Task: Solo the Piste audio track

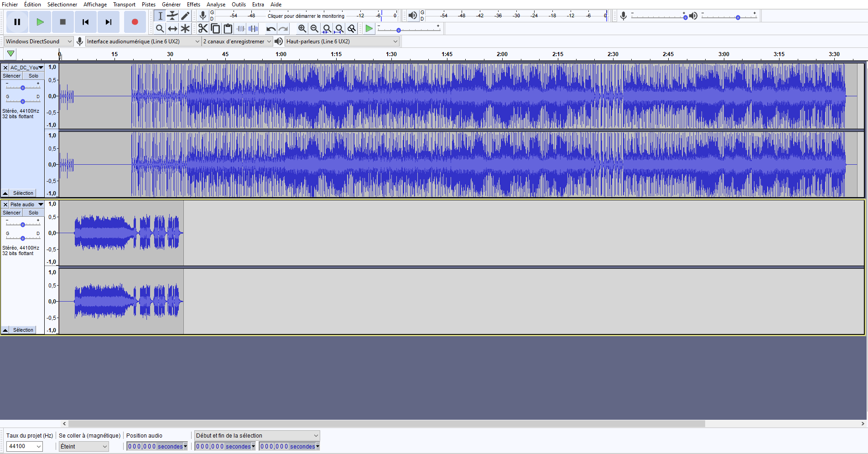Action: pos(34,213)
